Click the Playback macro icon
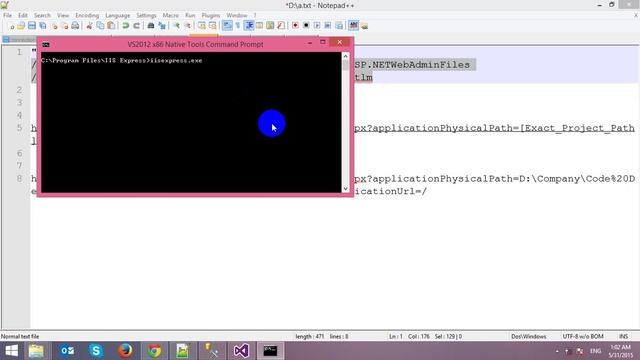640x360 pixels. click(317, 26)
